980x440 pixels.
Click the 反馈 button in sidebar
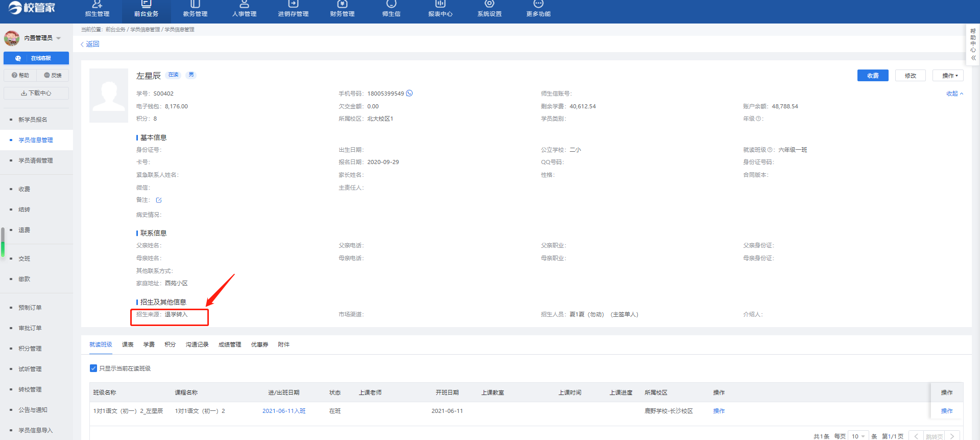tap(53, 76)
